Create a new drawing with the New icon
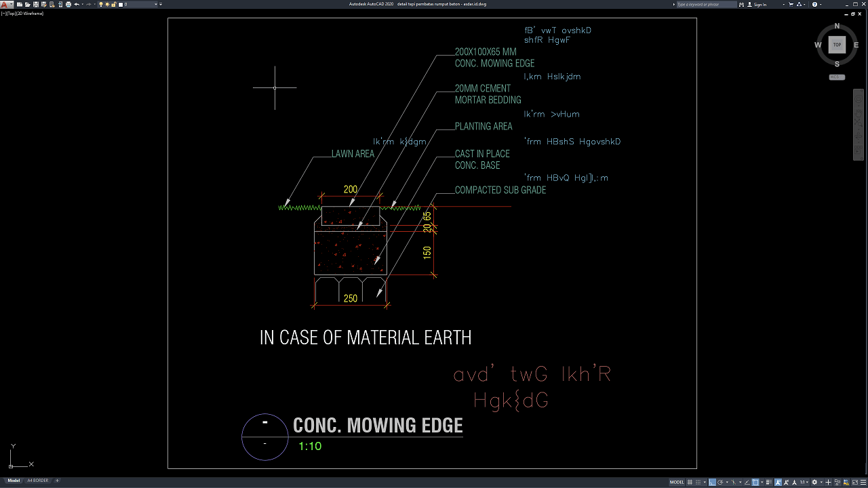The height and width of the screenshot is (488, 868). [20, 4]
